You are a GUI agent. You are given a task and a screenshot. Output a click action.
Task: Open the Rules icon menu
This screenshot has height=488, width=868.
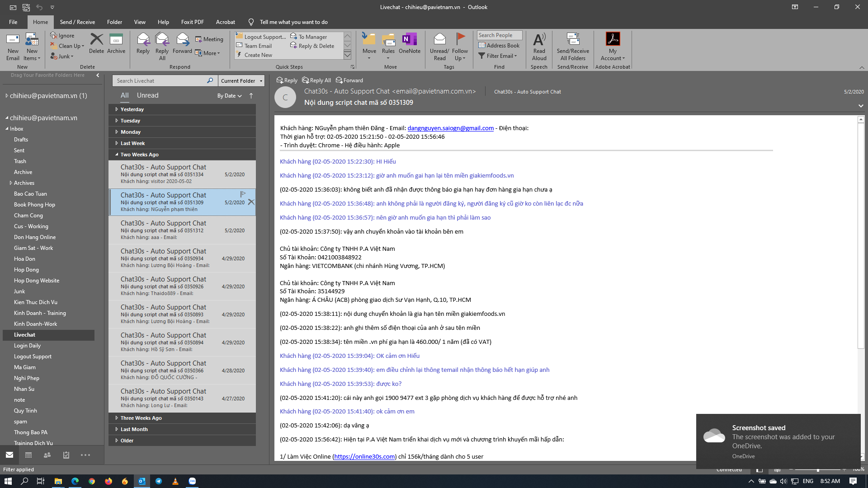click(388, 46)
